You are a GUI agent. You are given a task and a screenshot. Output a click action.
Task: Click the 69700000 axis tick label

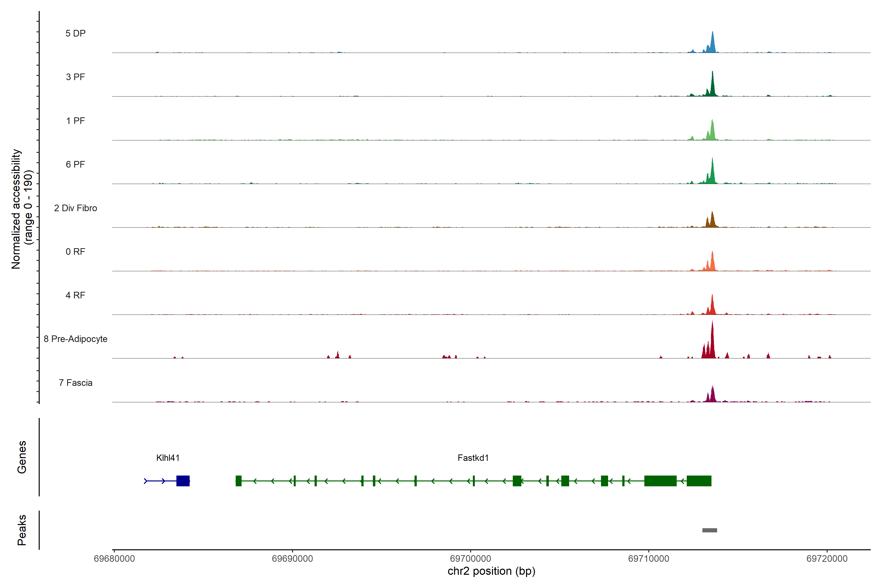pos(470,559)
